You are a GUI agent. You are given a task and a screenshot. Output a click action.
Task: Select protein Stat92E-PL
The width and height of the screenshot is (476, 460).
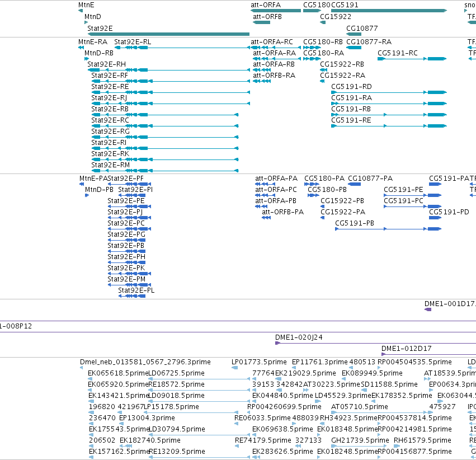click(x=132, y=296)
